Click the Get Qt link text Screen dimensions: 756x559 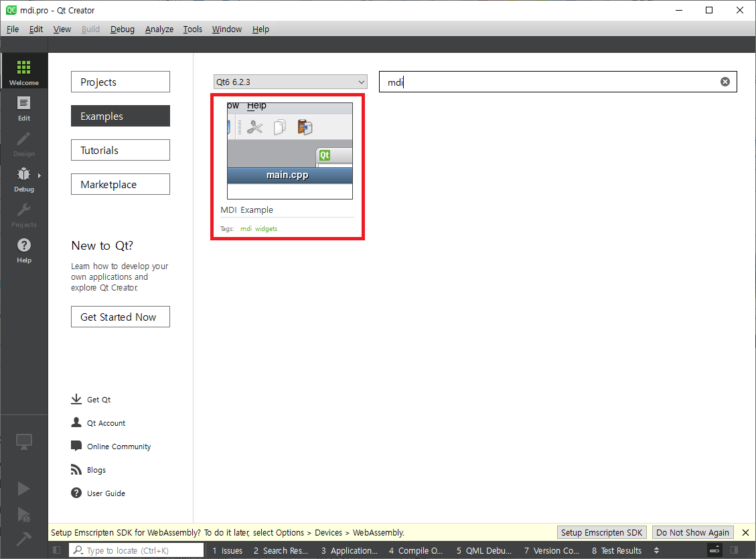click(99, 400)
